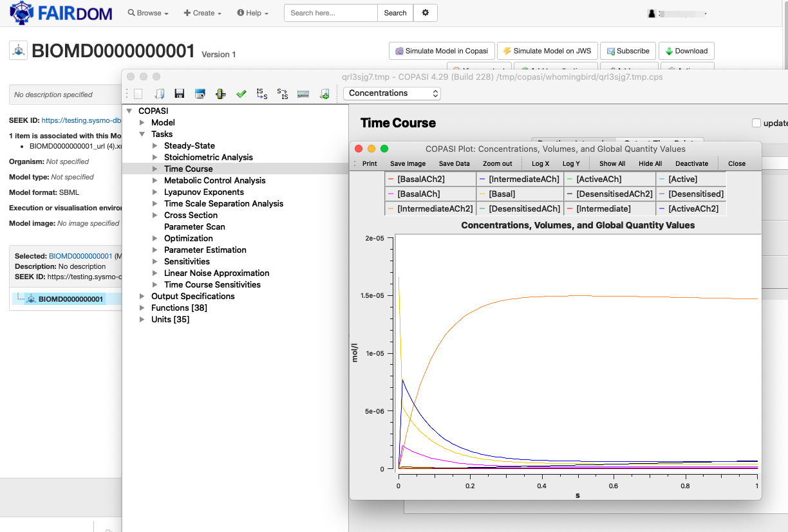The width and height of the screenshot is (788, 532).
Task: Click the add-plot icon with green plus
Action: click(324, 93)
